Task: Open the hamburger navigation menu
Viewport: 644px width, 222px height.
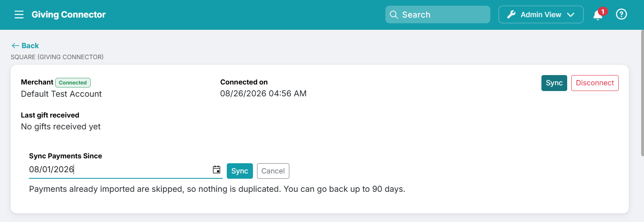Action: point(19,15)
